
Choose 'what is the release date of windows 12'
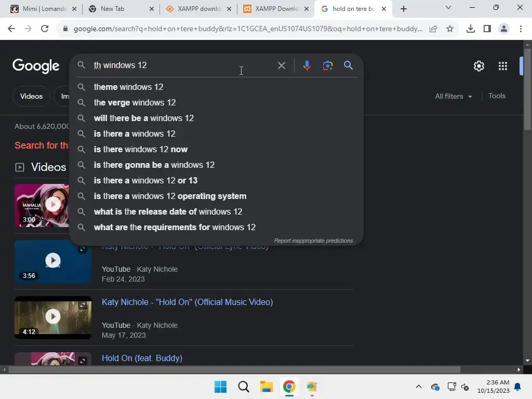(x=216, y=212)
